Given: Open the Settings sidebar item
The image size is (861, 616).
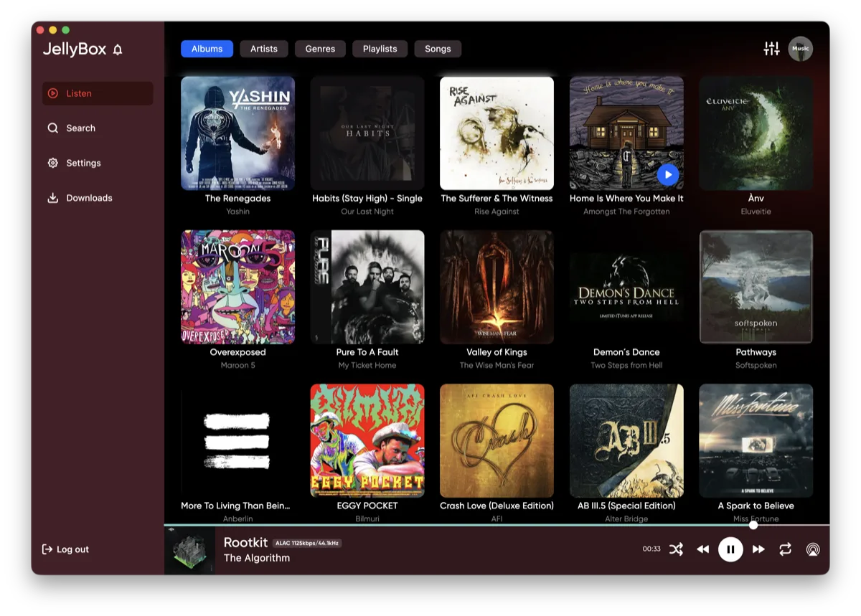Looking at the screenshot, I should pyautogui.click(x=98, y=163).
